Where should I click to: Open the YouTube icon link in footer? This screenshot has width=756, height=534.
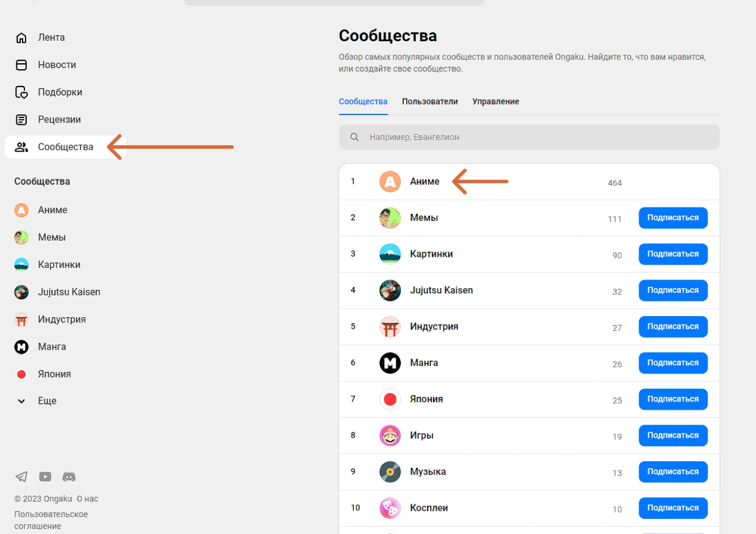45,477
